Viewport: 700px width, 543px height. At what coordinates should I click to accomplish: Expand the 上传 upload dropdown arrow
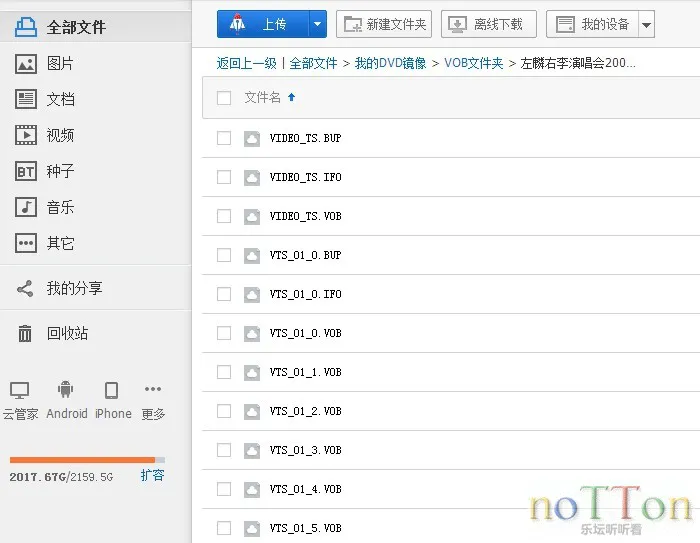click(318, 24)
